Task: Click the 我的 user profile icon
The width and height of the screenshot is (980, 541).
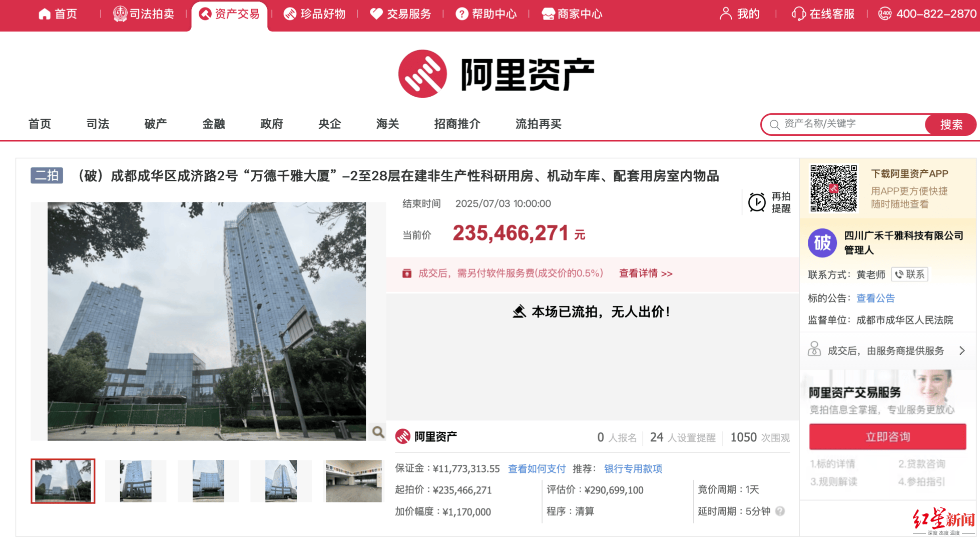Action: 725,14
